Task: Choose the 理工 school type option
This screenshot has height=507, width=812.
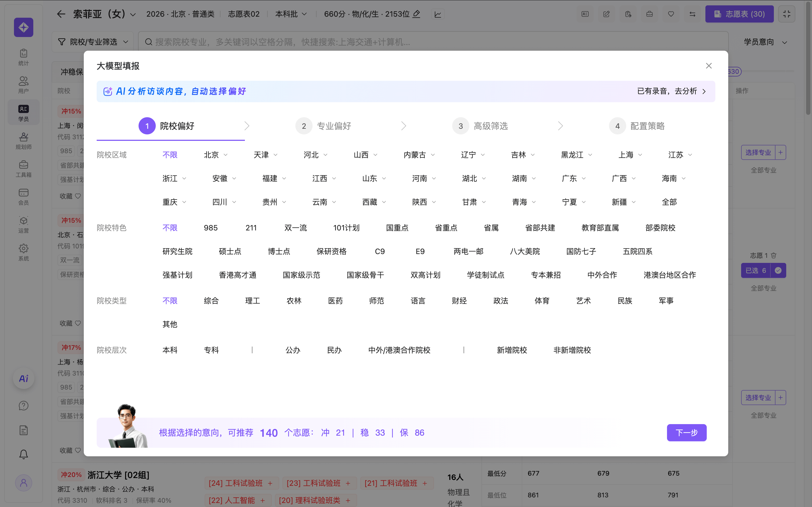Action: coord(252,301)
